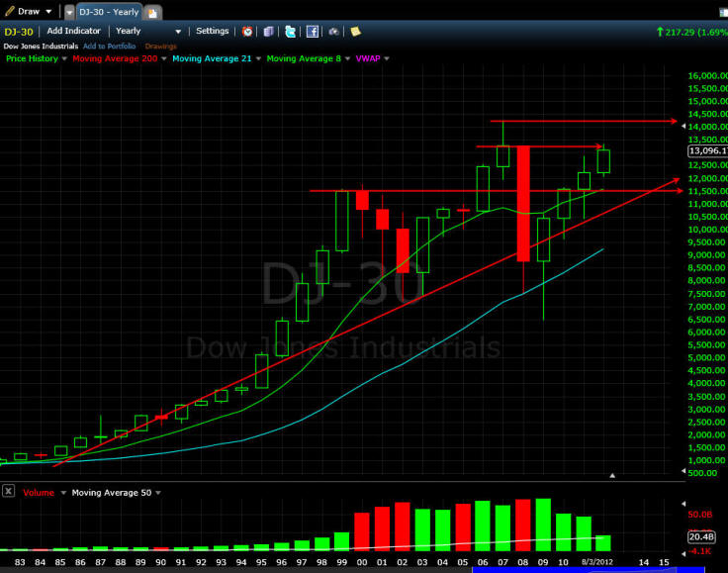Click the 99 year axis label
The height and width of the screenshot is (573, 728).
[341, 562]
